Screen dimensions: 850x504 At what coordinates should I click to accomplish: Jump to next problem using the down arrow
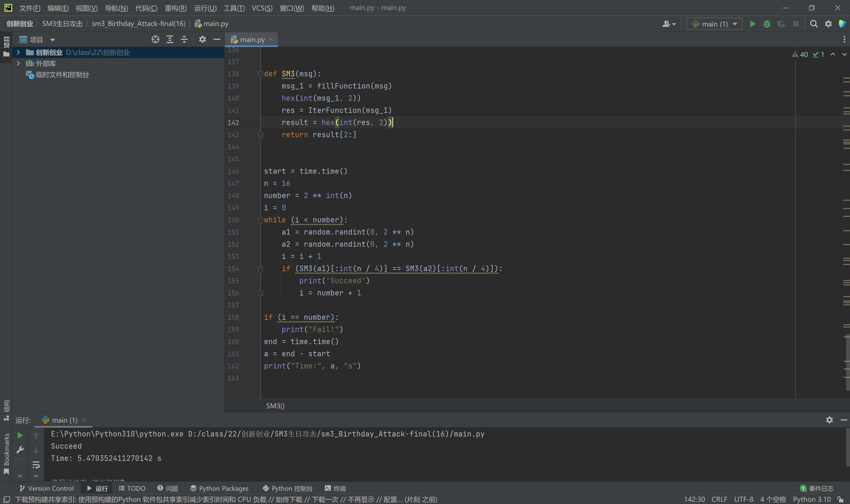pyautogui.click(x=844, y=54)
